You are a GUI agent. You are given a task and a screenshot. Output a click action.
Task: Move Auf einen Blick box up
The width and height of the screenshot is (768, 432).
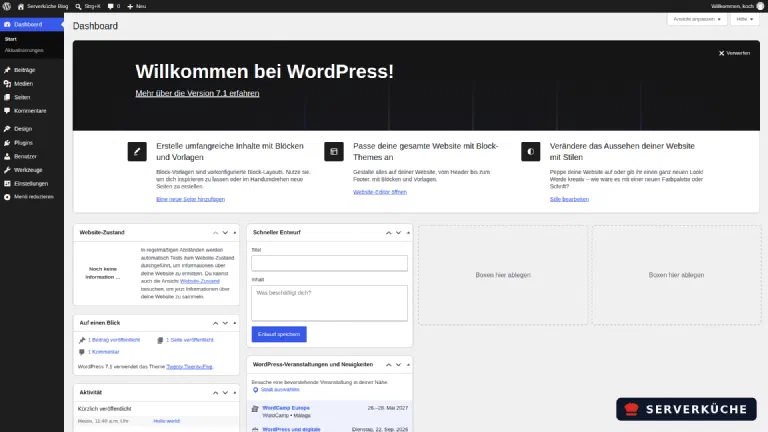[216, 323]
